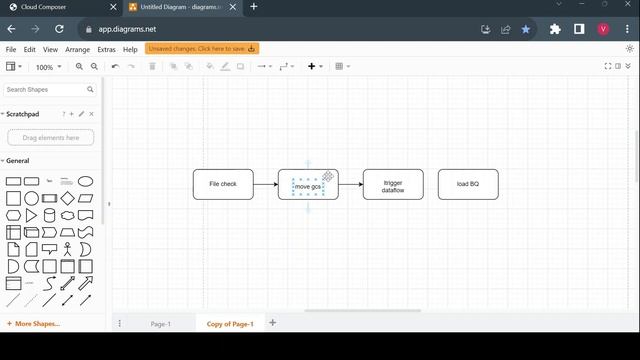Viewport: 640px width, 360px height.
Task: Click the zoom out magnifier icon
Action: 94,66
